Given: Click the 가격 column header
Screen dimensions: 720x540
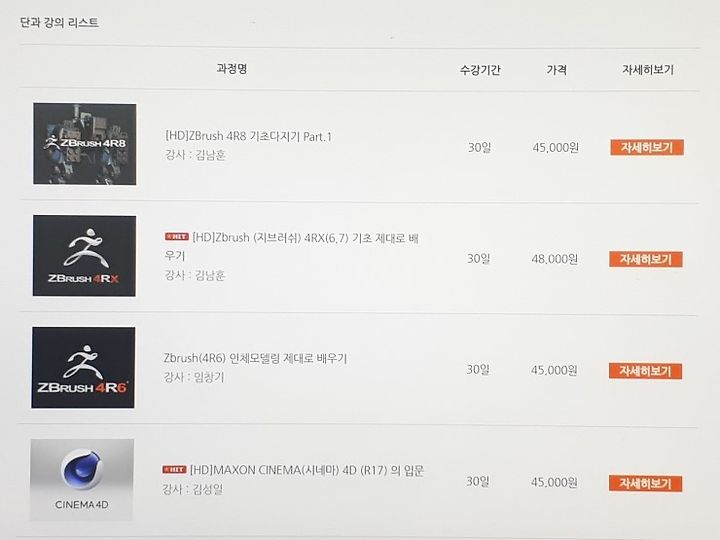Looking at the screenshot, I should pos(557,70).
